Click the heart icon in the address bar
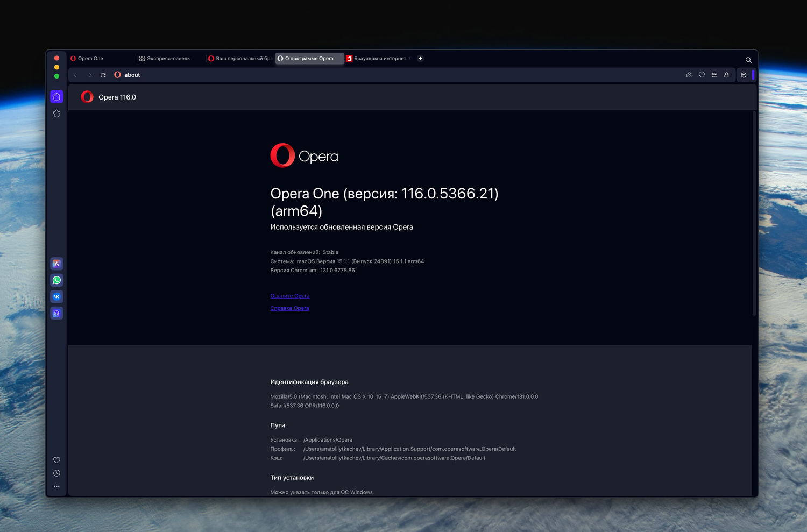 point(702,75)
